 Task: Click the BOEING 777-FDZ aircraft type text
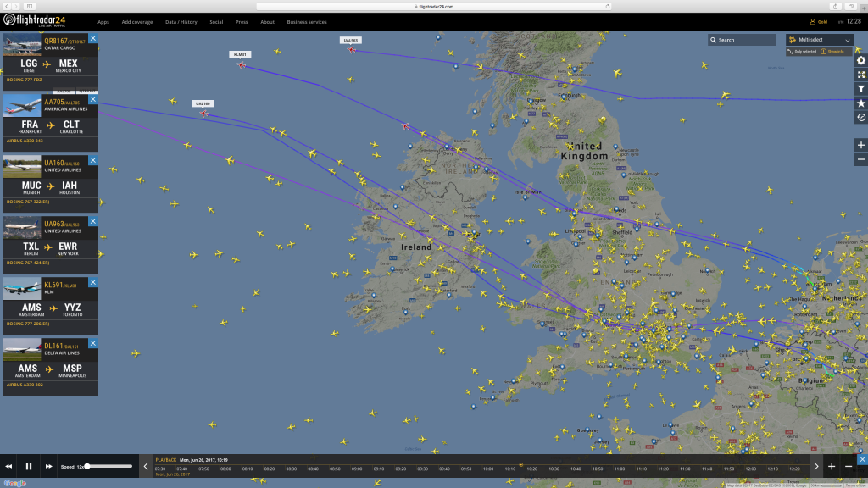(x=24, y=80)
